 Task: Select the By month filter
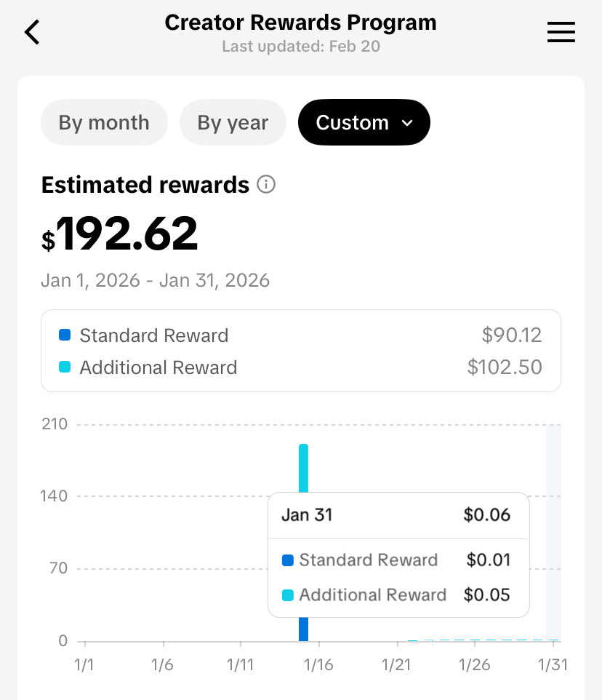point(104,122)
